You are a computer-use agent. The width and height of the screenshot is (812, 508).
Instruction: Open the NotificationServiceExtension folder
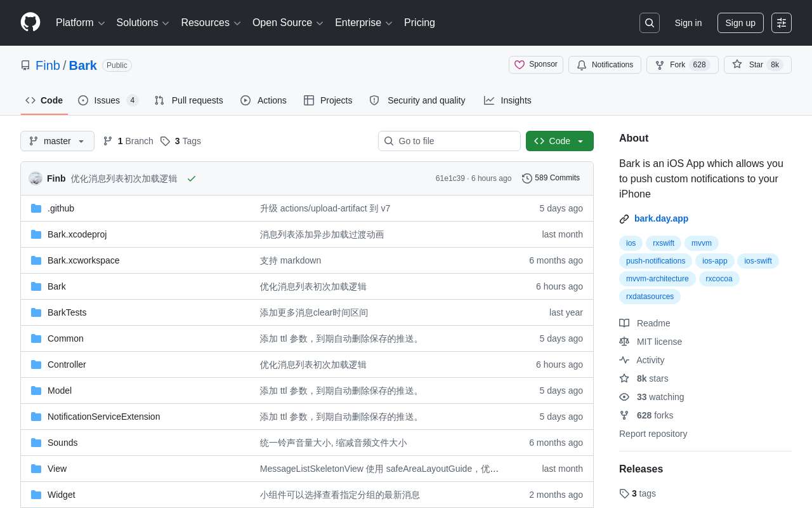tap(103, 417)
